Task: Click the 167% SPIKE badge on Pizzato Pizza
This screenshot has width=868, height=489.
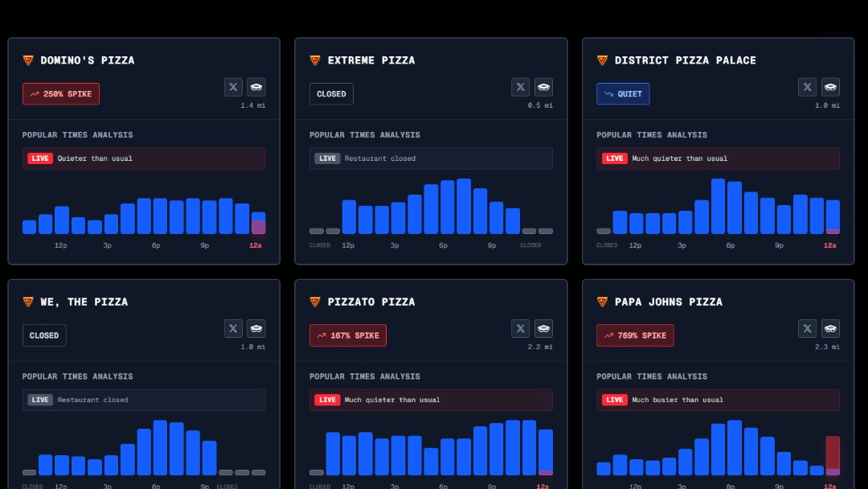Action: pos(348,335)
